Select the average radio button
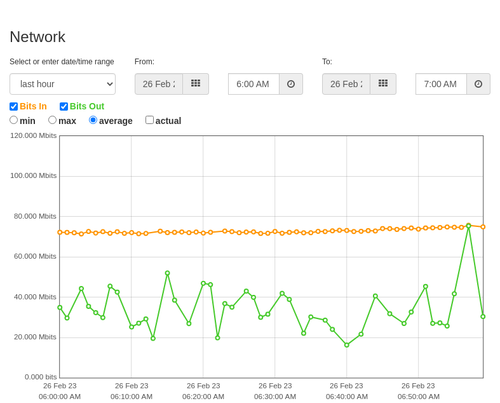This screenshot has width=500, height=403. [93, 120]
